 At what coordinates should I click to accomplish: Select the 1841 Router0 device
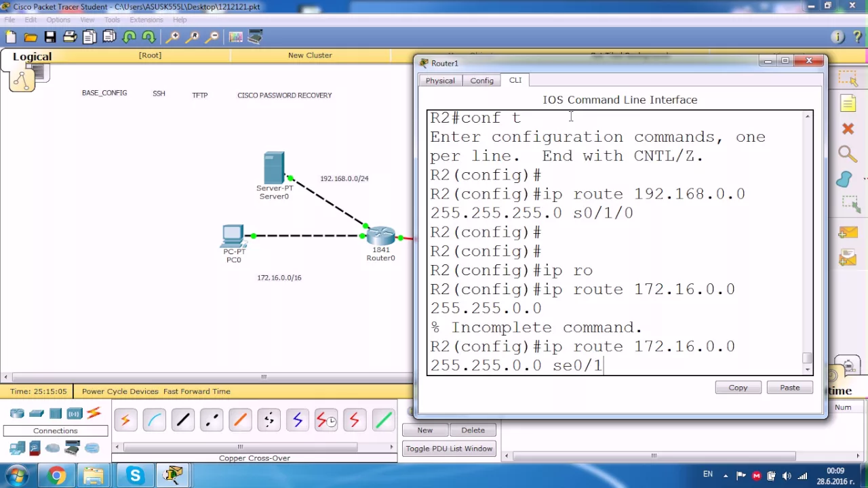380,237
